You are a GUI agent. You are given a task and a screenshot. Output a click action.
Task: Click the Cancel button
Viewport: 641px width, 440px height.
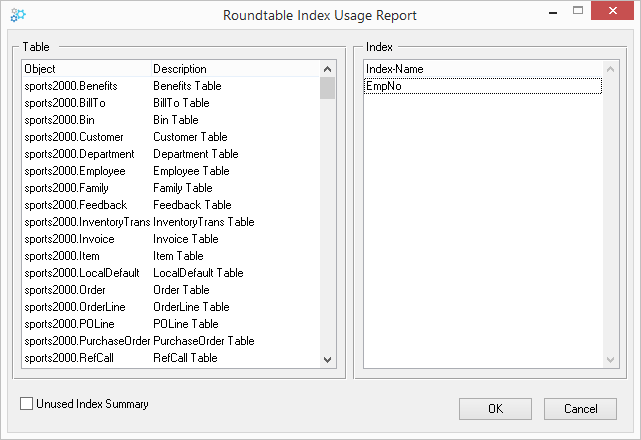tap(580, 409)
